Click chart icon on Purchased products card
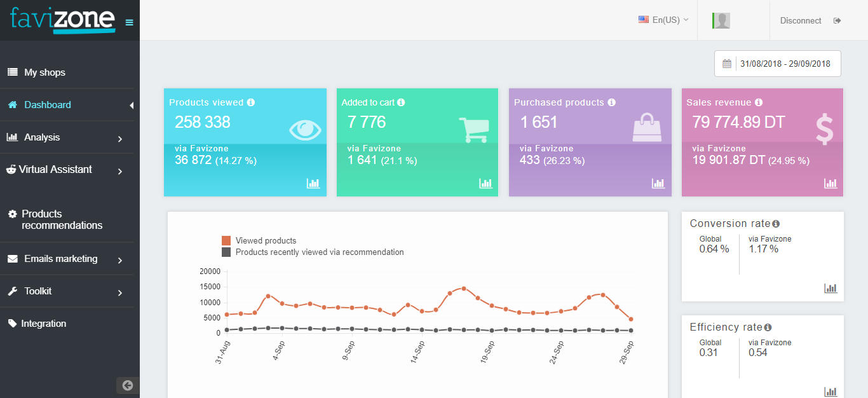The width and height of the screenshot is (868, 398). [658, 183]
